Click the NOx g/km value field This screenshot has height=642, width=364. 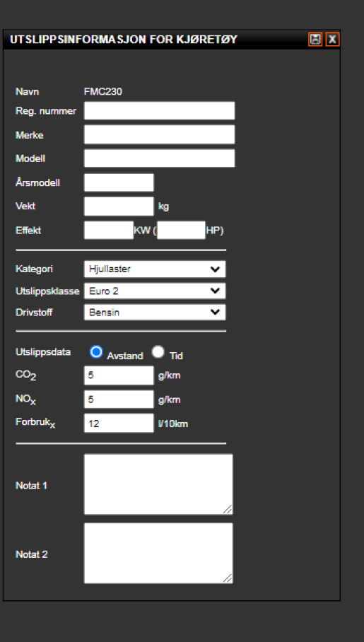tap(119, 399)
